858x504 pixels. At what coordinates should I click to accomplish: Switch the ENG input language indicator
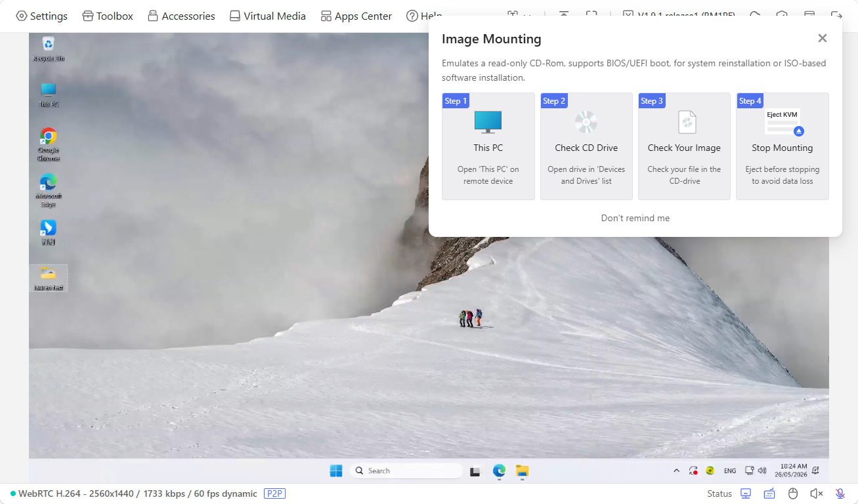click(x=730, y=471)
